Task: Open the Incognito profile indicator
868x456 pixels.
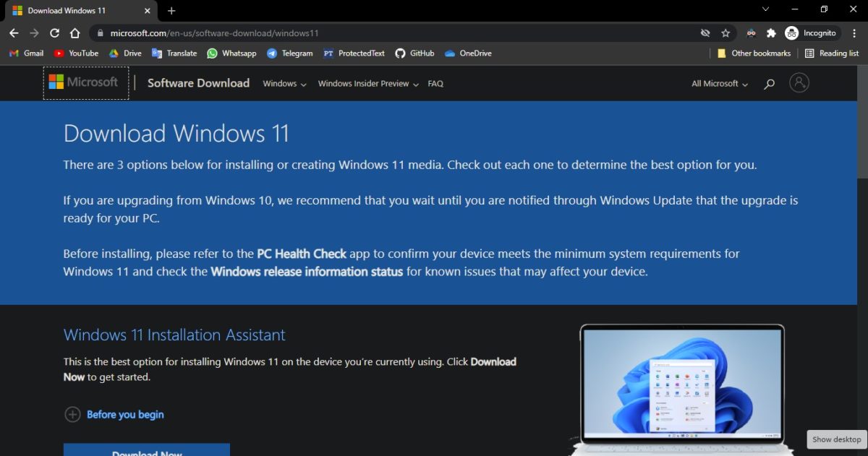Action: pos(811,33)
